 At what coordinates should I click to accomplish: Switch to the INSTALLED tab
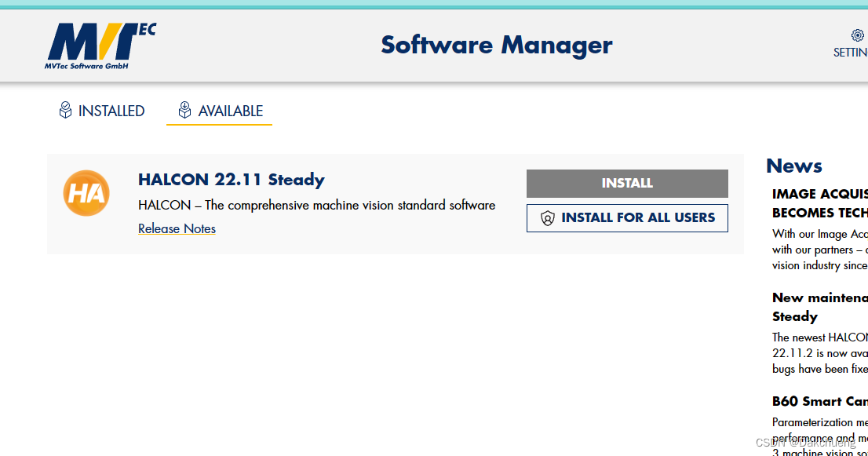[x=102, y=111]
